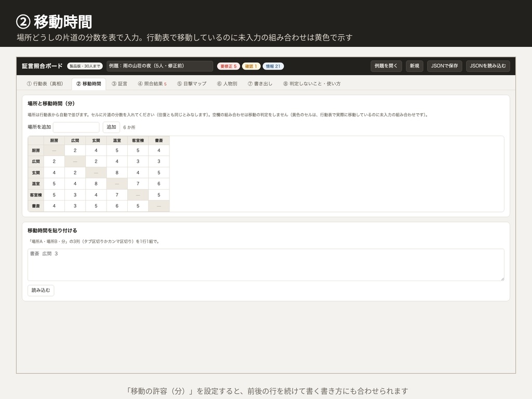Screen dimensions: 532x399
Task: Click the 広間 row, 玄関 column cell
Action: pyautogui.click(x=96, y=162)
